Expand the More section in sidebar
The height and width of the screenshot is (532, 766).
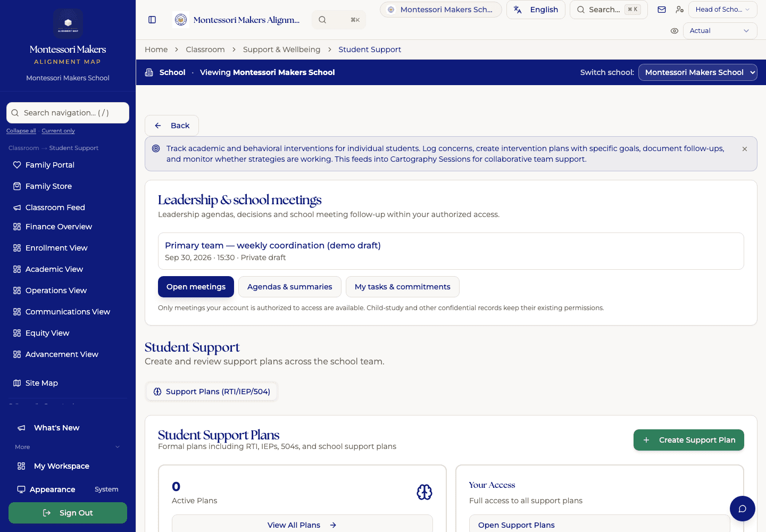click(x=68, y=447)
